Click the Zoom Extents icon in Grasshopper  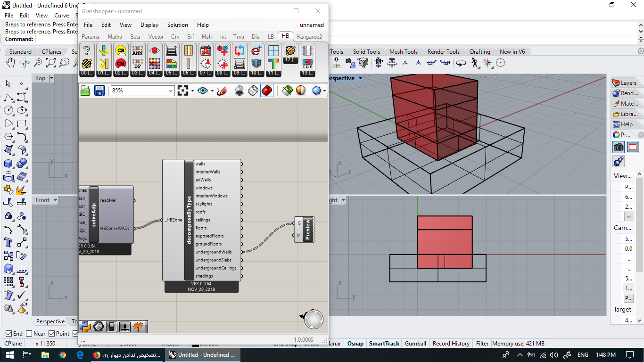tap(183, 90)
